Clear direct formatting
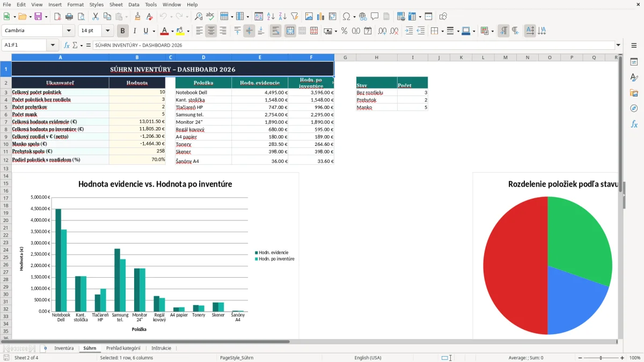Screen dimensions: 644x362 [150, 17]
